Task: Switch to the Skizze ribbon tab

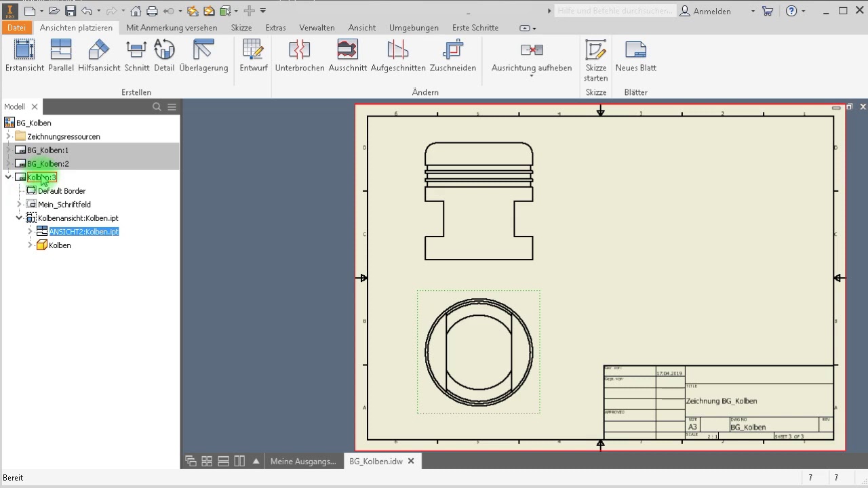Action: point(241,28)
